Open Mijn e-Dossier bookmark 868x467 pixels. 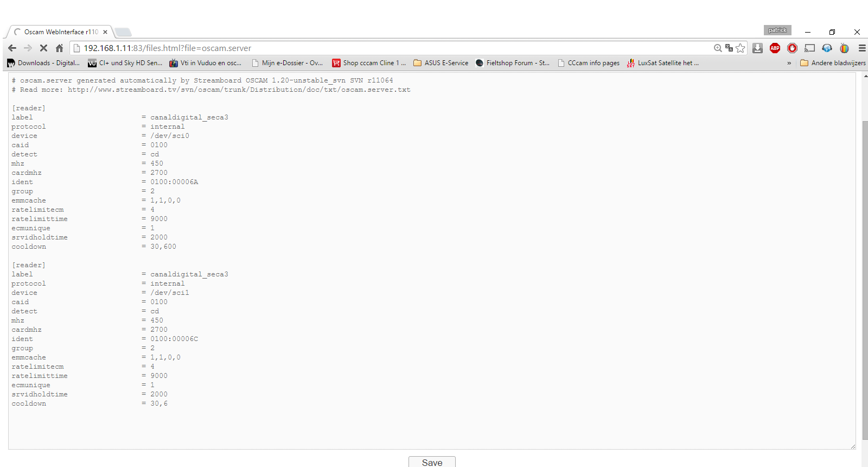288,63
